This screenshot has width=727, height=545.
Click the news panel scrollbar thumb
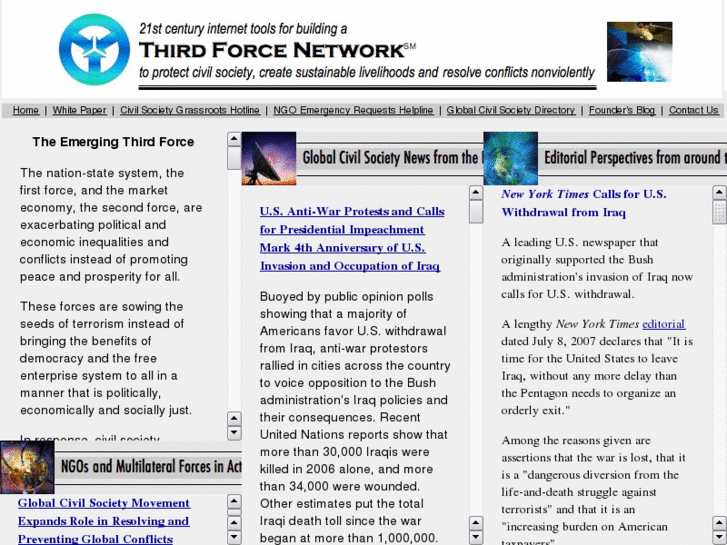pos(476,212)
